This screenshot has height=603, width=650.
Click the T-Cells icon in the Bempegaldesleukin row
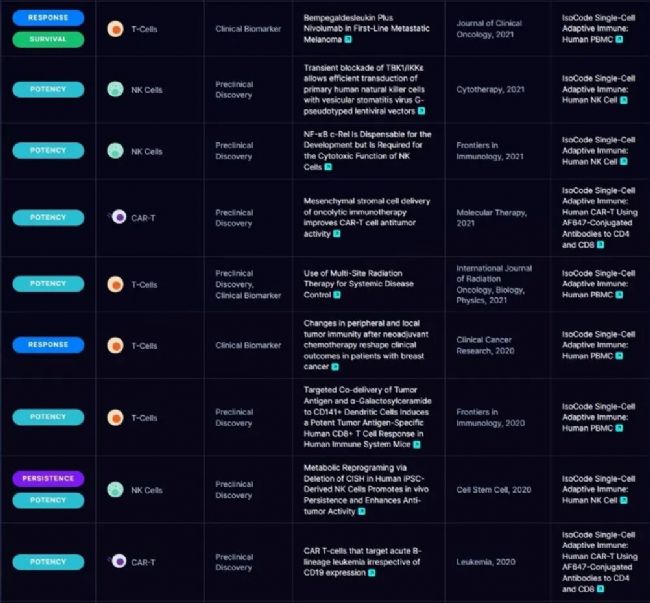click(x=116, y=29)
